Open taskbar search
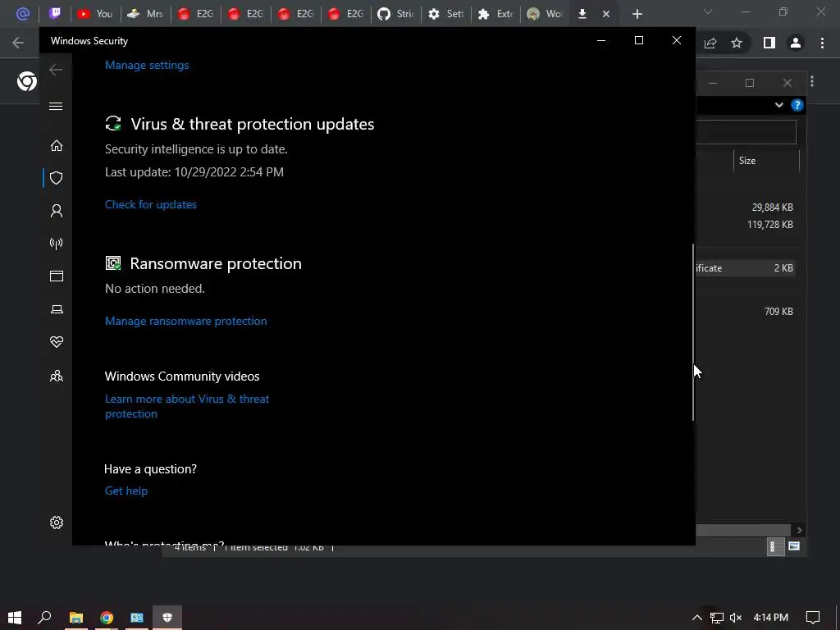Viewport: 840px width, 630px height. click(x=44, y=618)
